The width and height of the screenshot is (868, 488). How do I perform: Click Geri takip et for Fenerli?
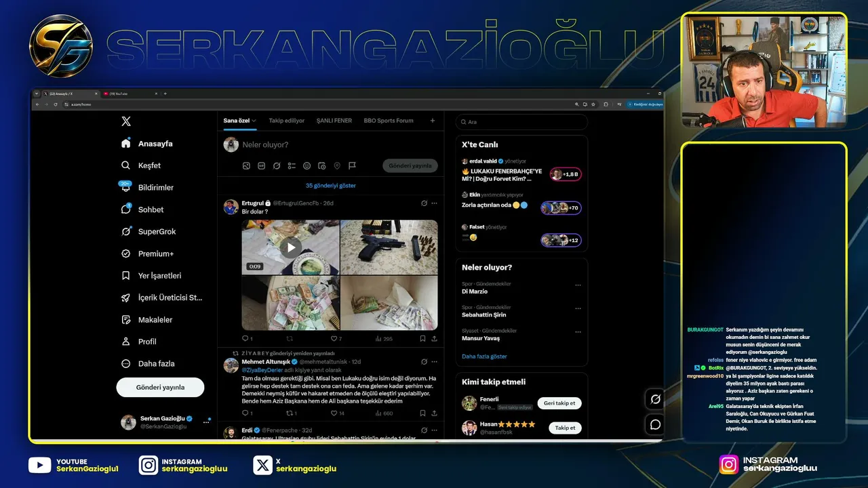(559, 403)
